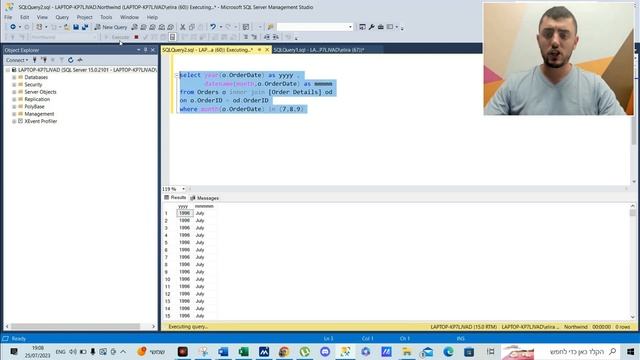Viewport: 640px width, 360px height.
Task: Click the Execute button
Action: pos(117,37)
